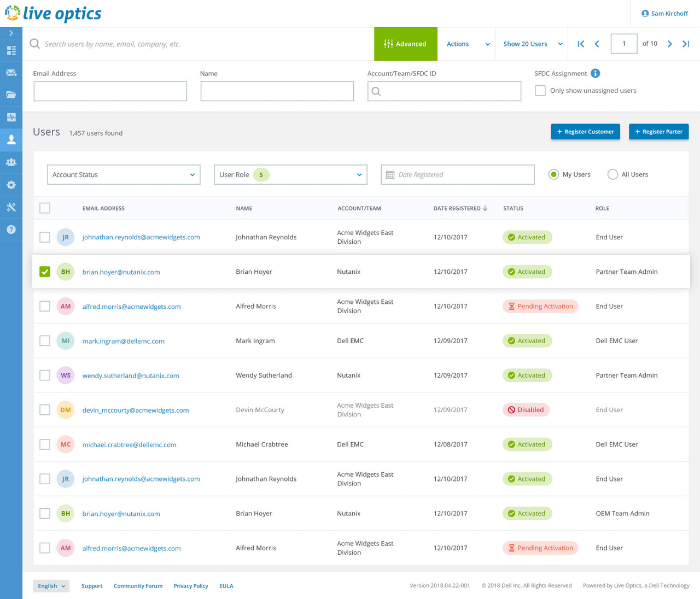Screen dimensions: 700x599
Task: Check the Mark Ingram row checkbox
Action: 45,341
